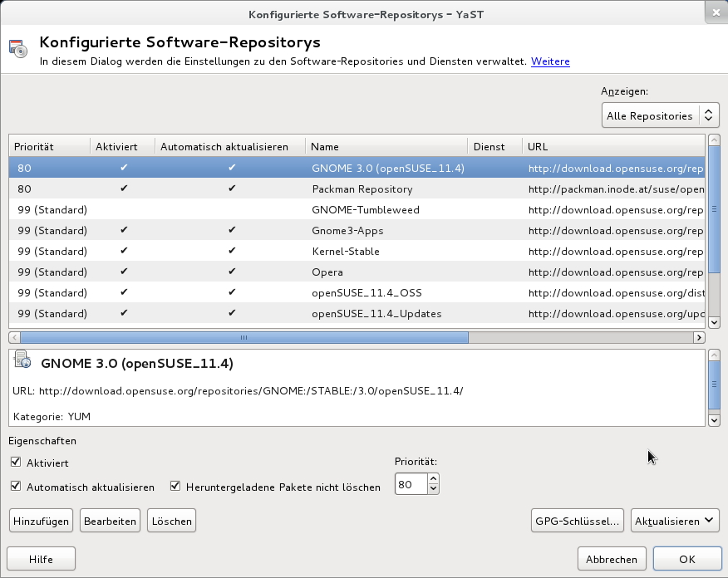Open the Weitere help link
The image size is (728, 578).
point(550,61)
